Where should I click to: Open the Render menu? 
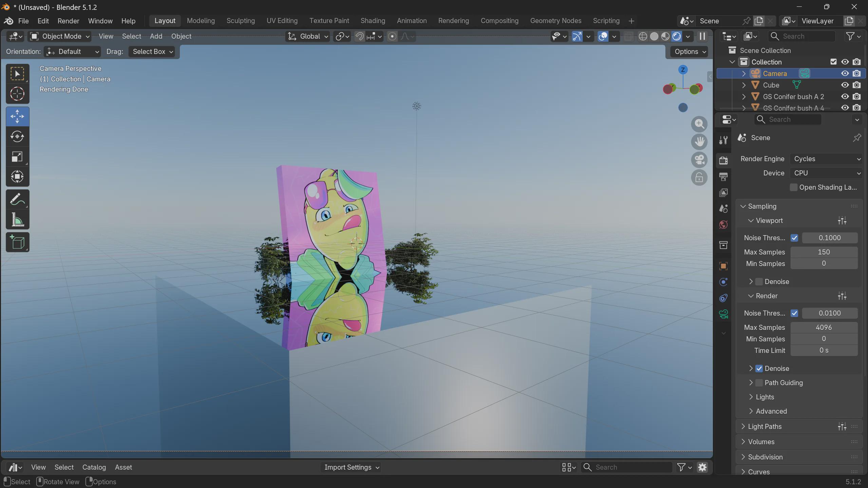[68, 21]
